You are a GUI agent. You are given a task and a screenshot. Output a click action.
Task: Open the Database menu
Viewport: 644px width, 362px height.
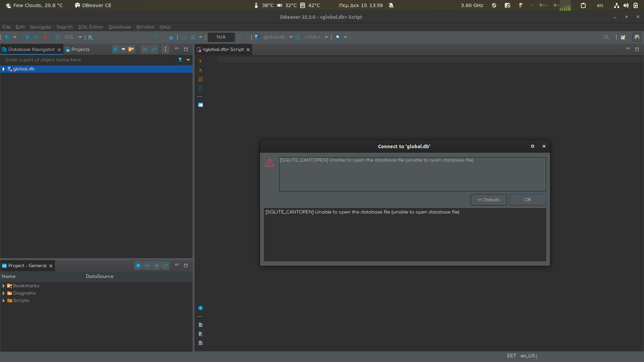coord(120,27)
